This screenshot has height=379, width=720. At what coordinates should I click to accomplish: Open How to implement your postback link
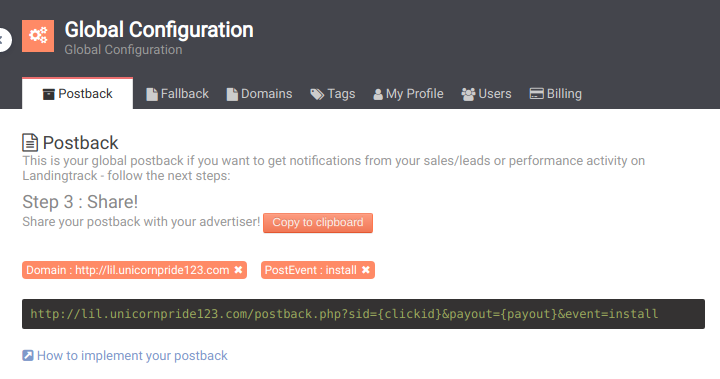point(132,356)
